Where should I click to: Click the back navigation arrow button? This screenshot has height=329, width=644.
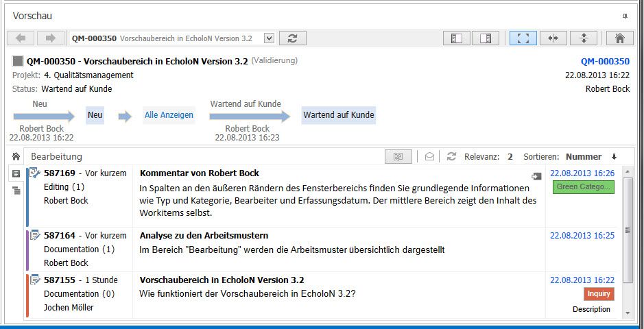pyautogui.click(x=21, y=38)
